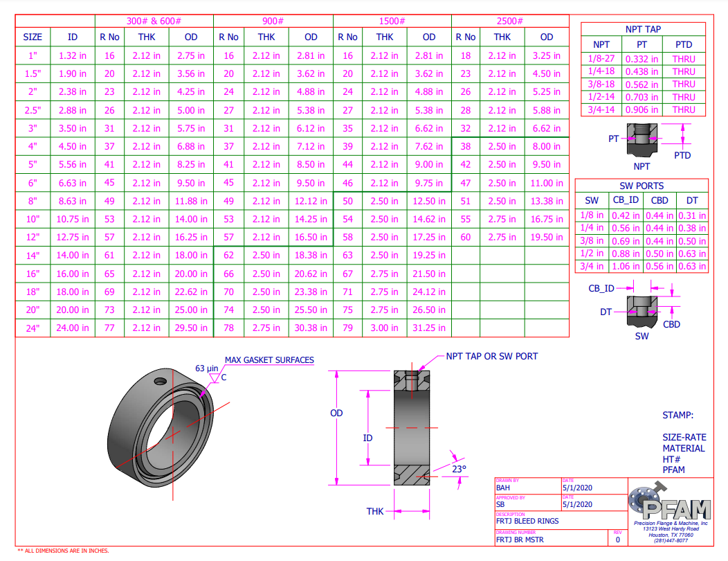Click the "NPT TAP" table title
Screen dimensions: 728x561
(642, 29)
